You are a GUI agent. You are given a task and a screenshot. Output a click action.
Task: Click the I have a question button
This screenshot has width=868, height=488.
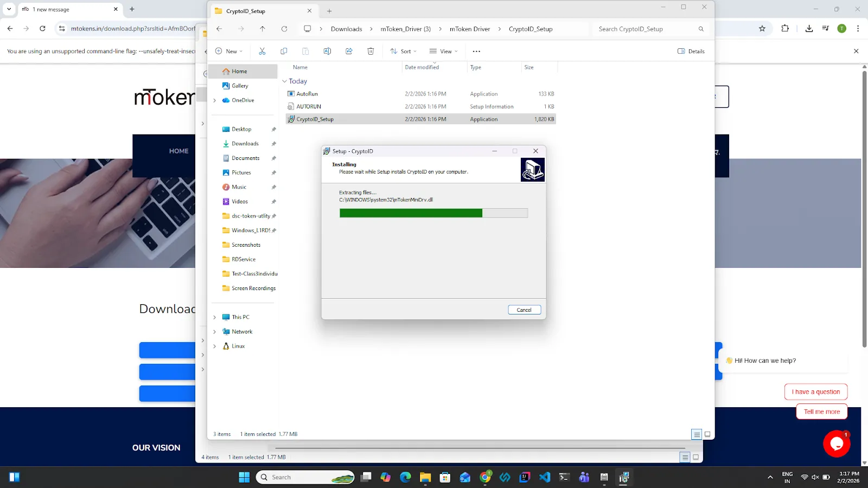coord(815,391)
